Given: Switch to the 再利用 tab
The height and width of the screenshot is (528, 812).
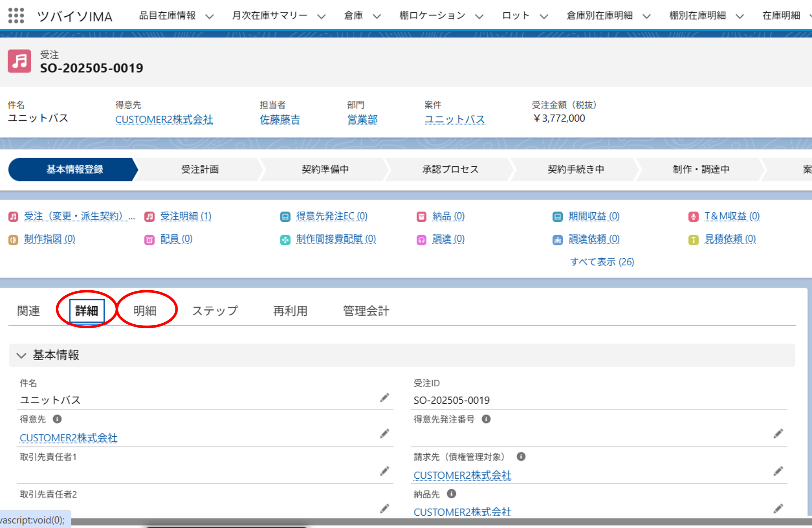Looking at the screenshot, I should [290, 311].
